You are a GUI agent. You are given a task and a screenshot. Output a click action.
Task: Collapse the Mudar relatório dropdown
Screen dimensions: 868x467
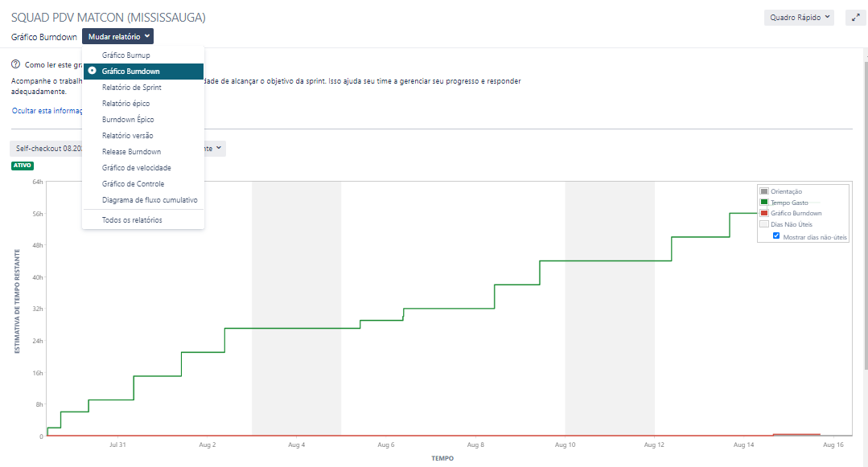[x=119, y=37]
